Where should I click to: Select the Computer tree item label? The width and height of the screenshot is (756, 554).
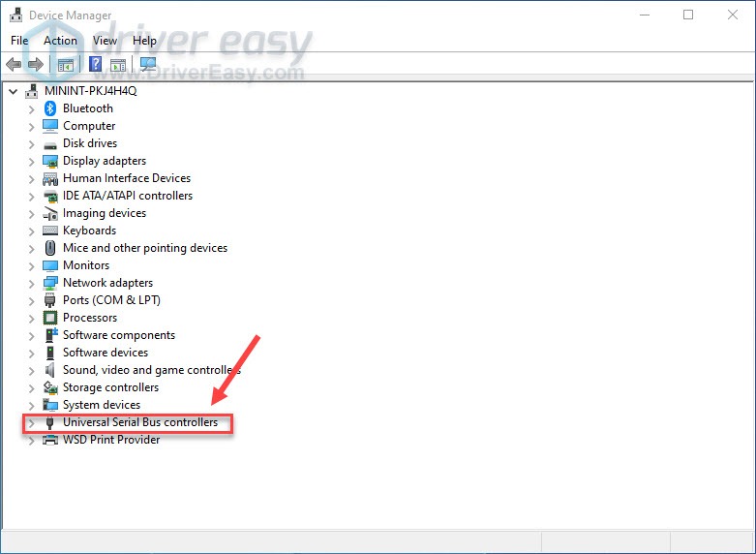pyautogui.click(x=89, y=126)
